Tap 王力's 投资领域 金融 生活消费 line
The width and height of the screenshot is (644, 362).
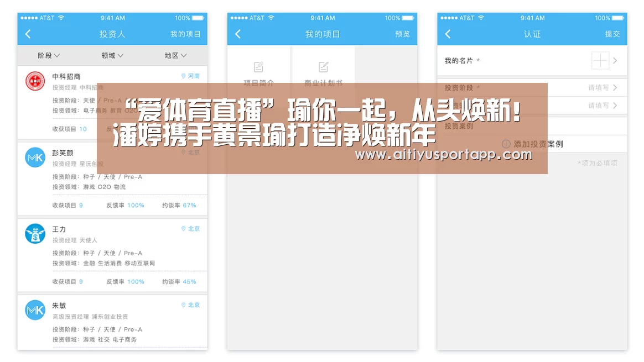[x=103, y=264]
